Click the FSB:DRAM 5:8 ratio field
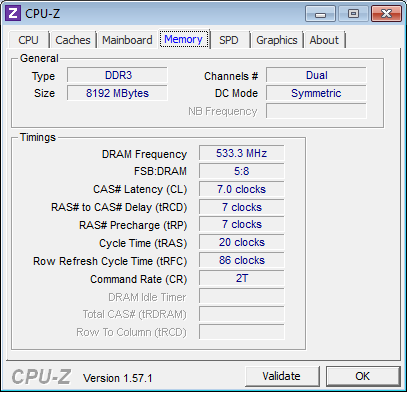The height and width of the screenshot is (393, 408). point(242,171)
